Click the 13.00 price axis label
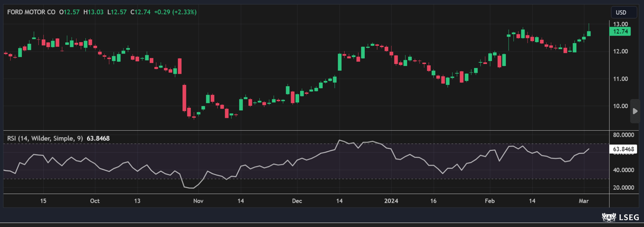The height and width of the screenshot is (227, 644). click(x=620, y=24)
